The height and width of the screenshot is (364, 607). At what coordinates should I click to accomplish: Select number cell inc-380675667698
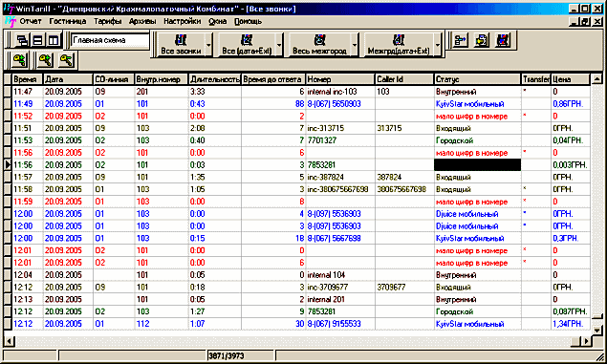click(340, 189)
